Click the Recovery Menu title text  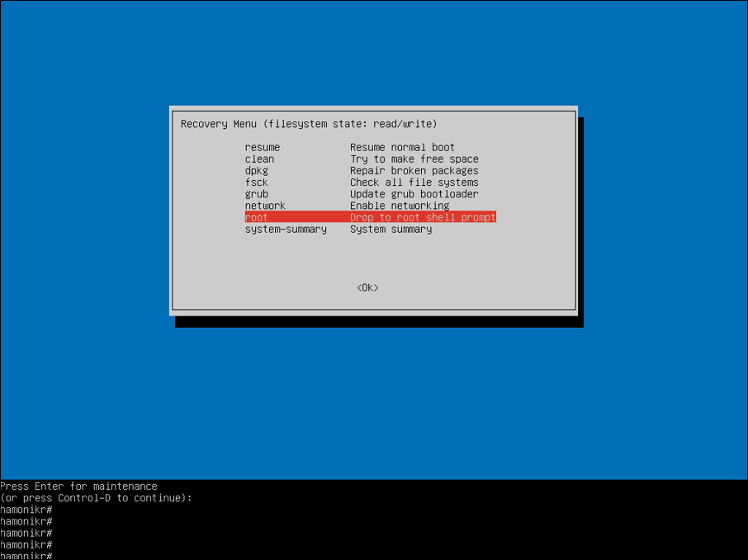click(309, 124)
